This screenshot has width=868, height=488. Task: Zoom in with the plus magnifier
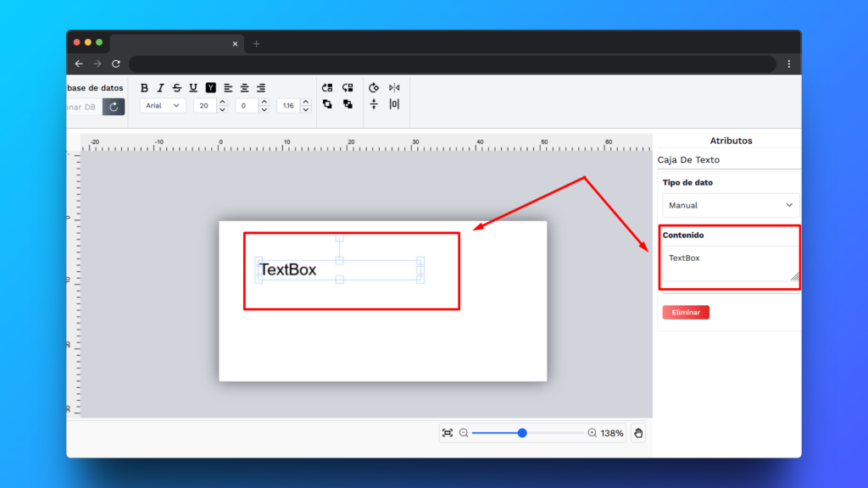592,433
